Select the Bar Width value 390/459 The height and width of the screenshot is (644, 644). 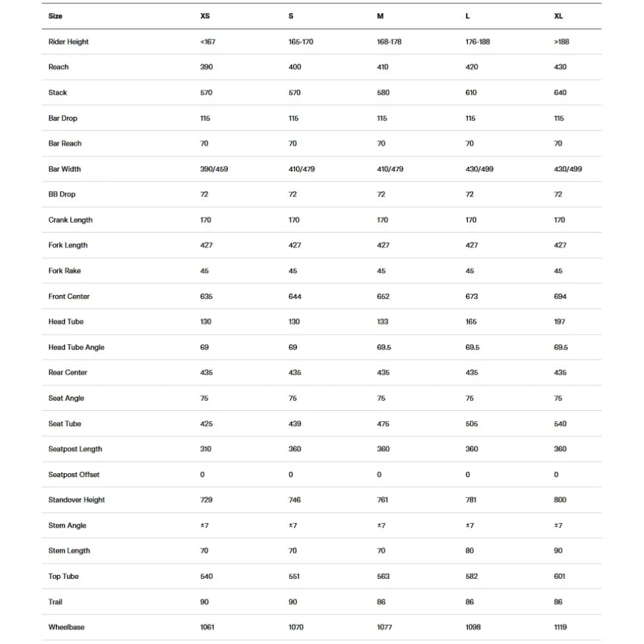(214, 169)
